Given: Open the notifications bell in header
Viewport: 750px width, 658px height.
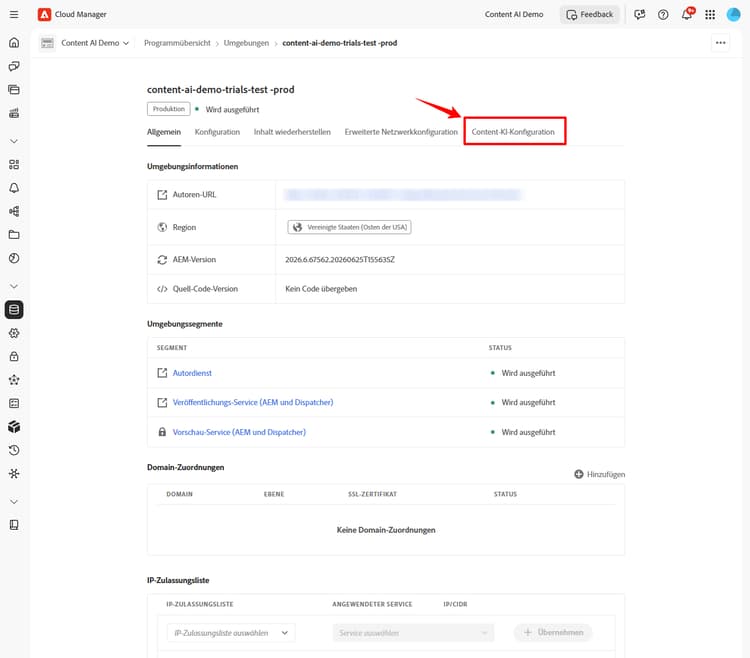Looking at the screenshot, I should point(687,14).
